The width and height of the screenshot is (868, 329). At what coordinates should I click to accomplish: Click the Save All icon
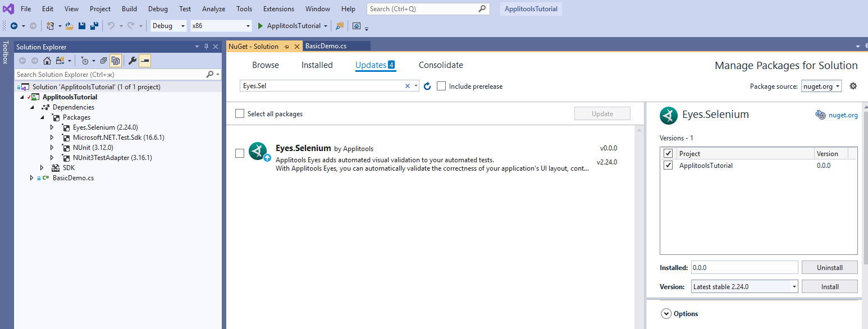[x=94, y=26]
